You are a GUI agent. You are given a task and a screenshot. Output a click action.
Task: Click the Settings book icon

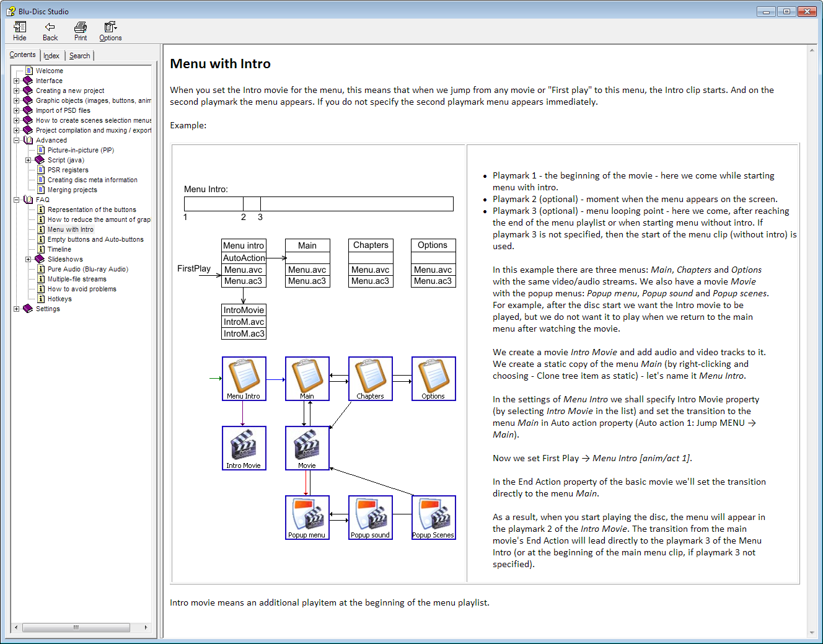tap(28, 309)
